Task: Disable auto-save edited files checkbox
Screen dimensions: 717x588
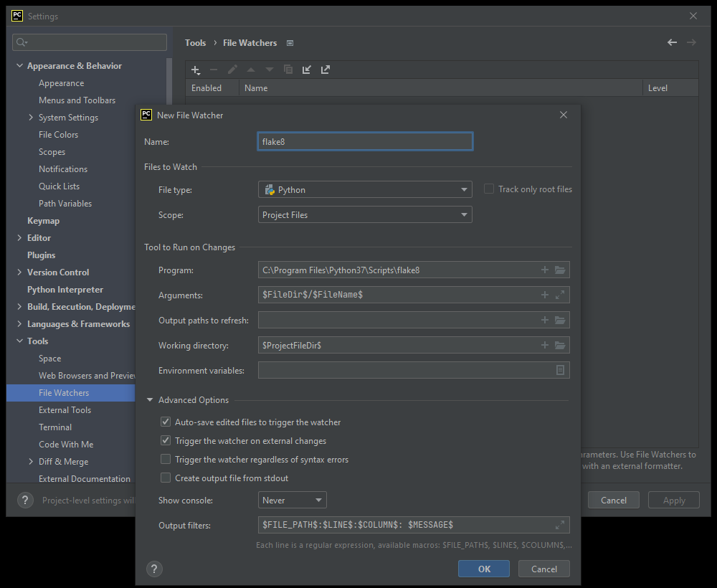Action: 166,422
